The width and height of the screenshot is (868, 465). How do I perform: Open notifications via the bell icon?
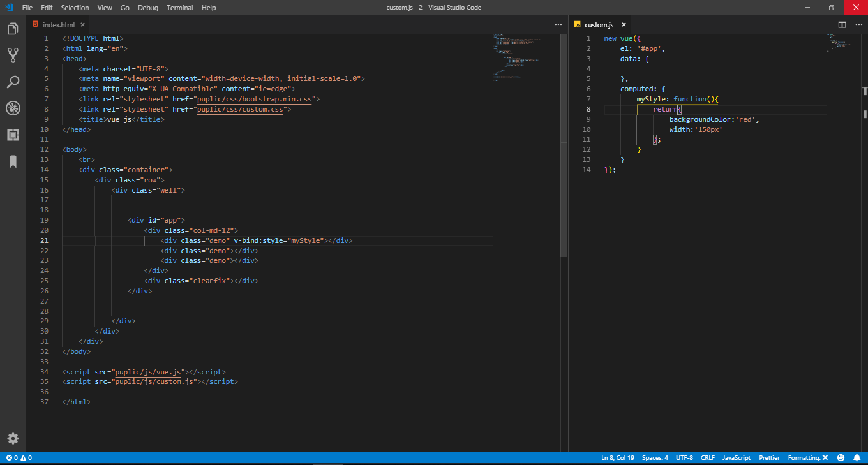[856, 457]
